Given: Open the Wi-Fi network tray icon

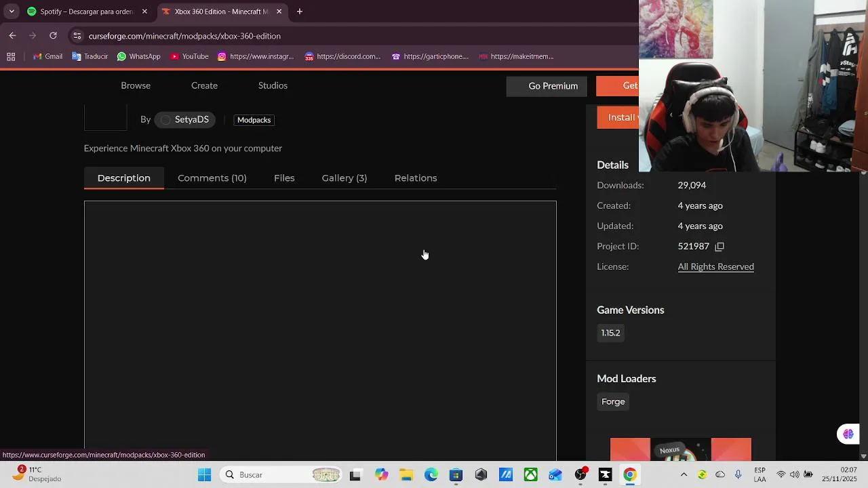Looking at the screenshot, I should coord(781,474).
